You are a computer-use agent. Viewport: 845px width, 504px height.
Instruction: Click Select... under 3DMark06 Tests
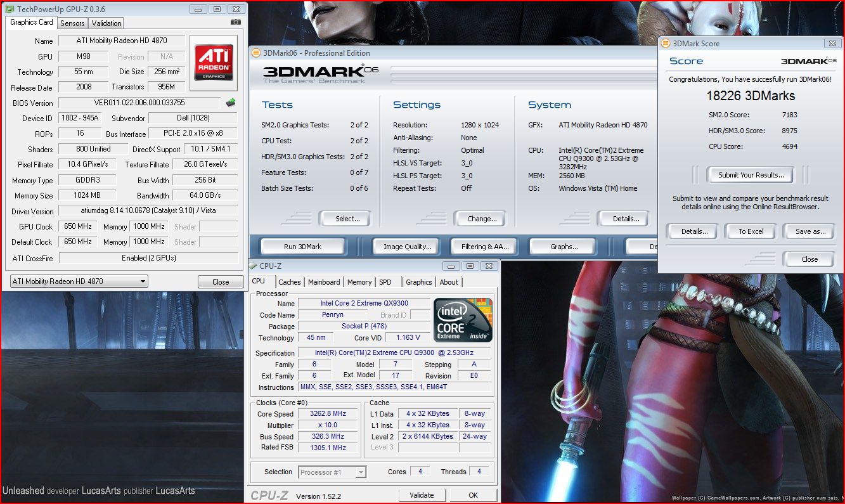click(344, 219)
